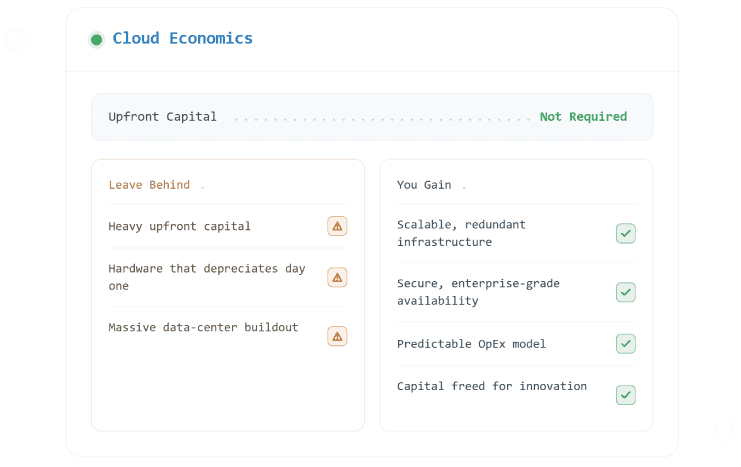
Task: Click the Cloud Economics title
Action: click(x=182, y=38)
